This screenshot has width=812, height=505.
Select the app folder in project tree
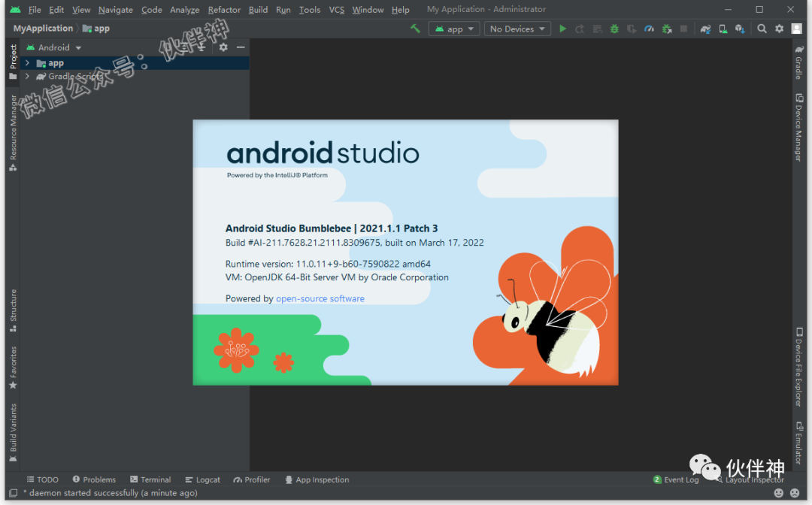(x=50, y=63)
